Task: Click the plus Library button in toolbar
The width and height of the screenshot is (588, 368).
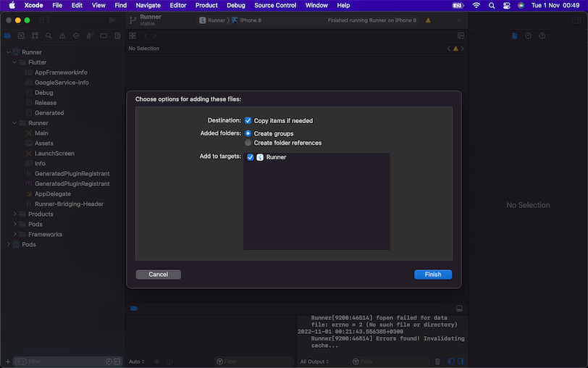Action: (x=458, y=20)
